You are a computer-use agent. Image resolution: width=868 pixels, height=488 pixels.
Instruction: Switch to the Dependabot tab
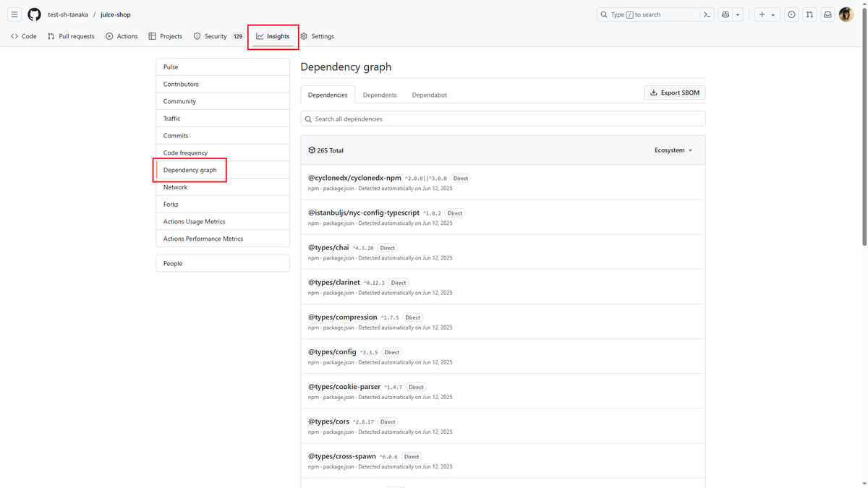(x=430, y=95)
